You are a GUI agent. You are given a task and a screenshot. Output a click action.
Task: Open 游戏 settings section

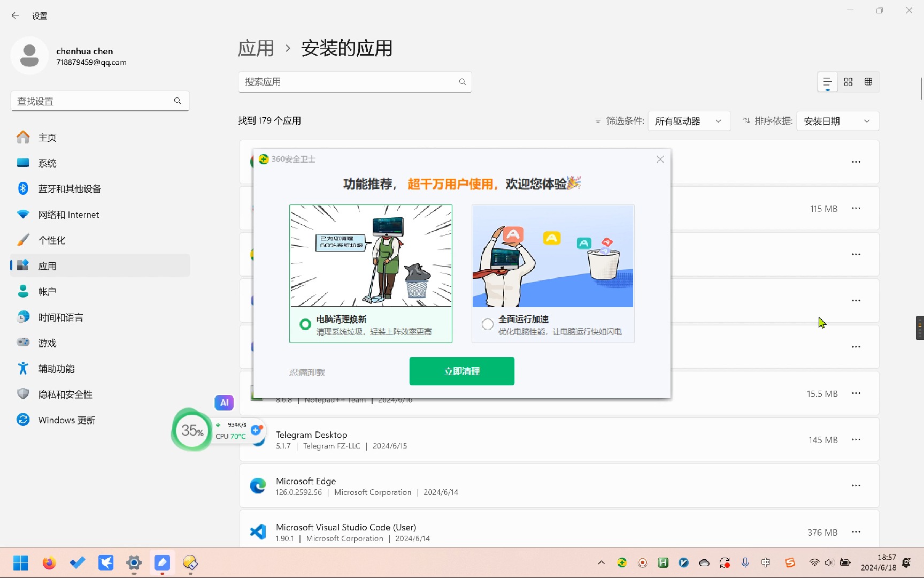point(100,343)
